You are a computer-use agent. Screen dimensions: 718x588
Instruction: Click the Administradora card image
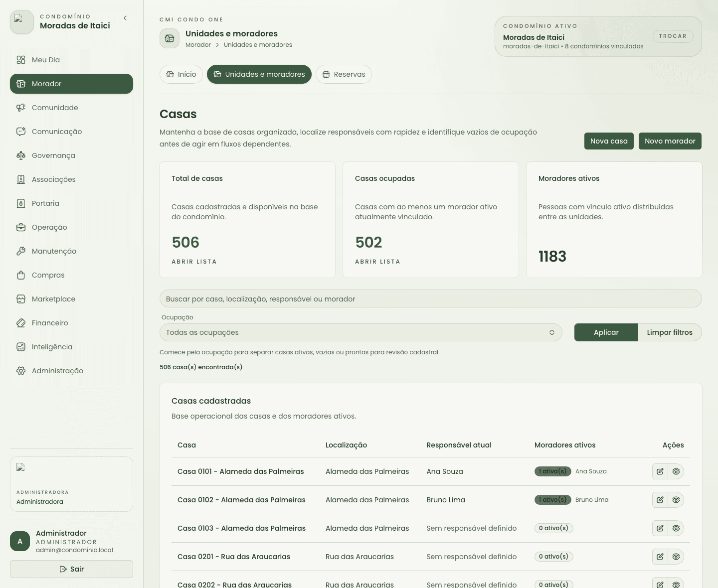click(20, 467)
